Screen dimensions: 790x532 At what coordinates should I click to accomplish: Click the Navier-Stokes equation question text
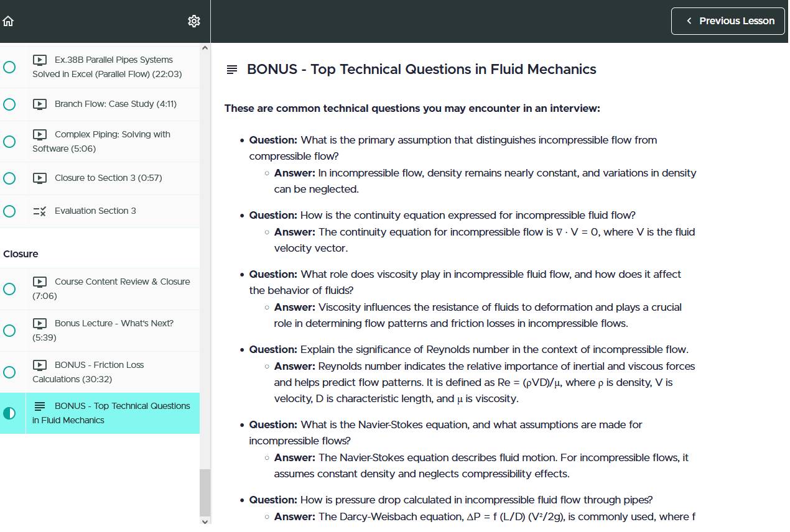[x=445, y=433]
